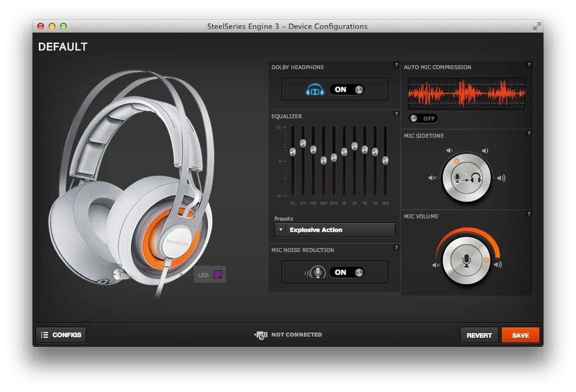Click the 1K equalizer band slider
Image resolution: width=576 pixels, height=392 pixels.
[344, 152]
